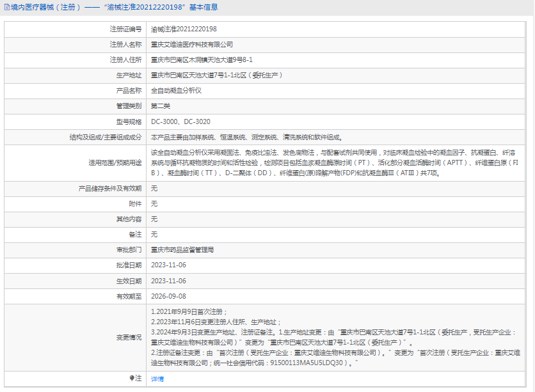Click the 注册人住所 label
The image size is (535, 392).
point(125,60)
